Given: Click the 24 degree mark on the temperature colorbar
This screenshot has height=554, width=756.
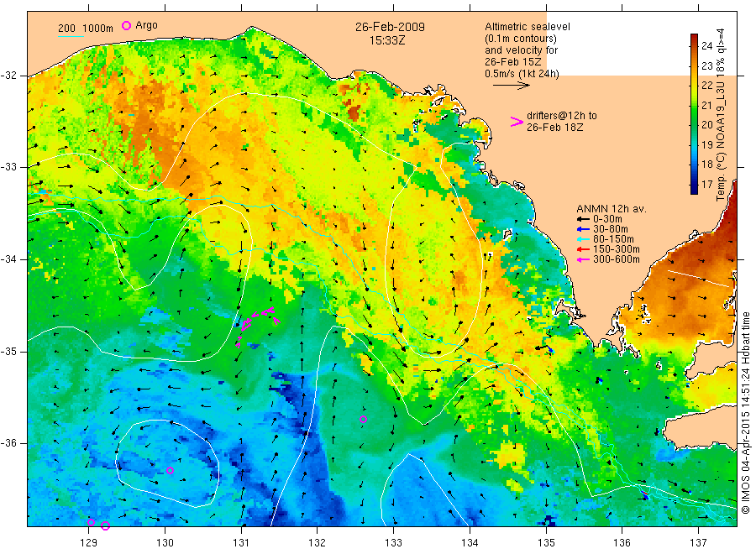Looking at the screenshot, I should pos(706,46).
